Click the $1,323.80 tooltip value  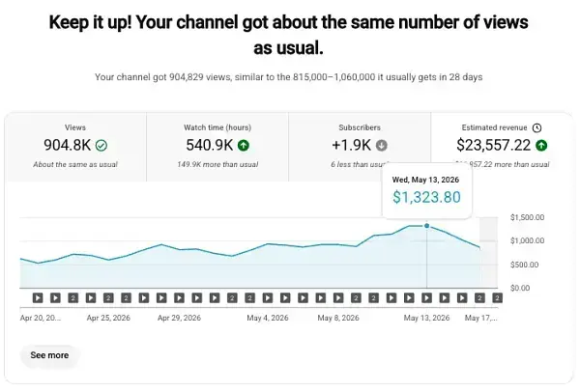(x=427, y=197)
